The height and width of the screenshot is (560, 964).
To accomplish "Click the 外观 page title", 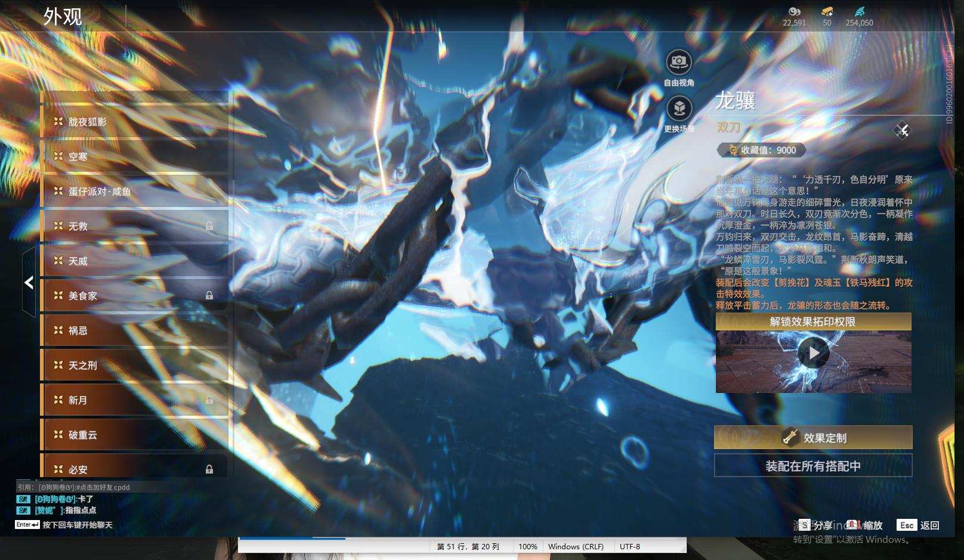I will coord(63,17).
